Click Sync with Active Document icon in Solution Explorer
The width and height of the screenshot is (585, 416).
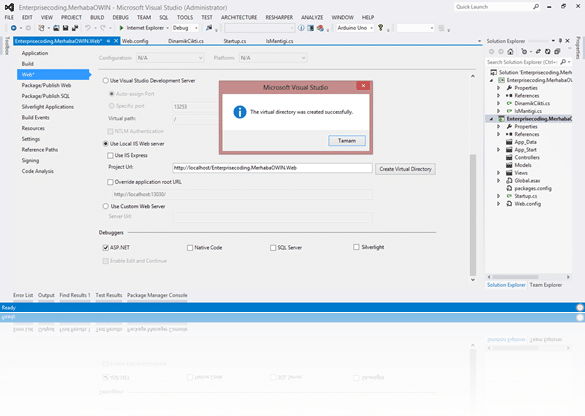538,51
